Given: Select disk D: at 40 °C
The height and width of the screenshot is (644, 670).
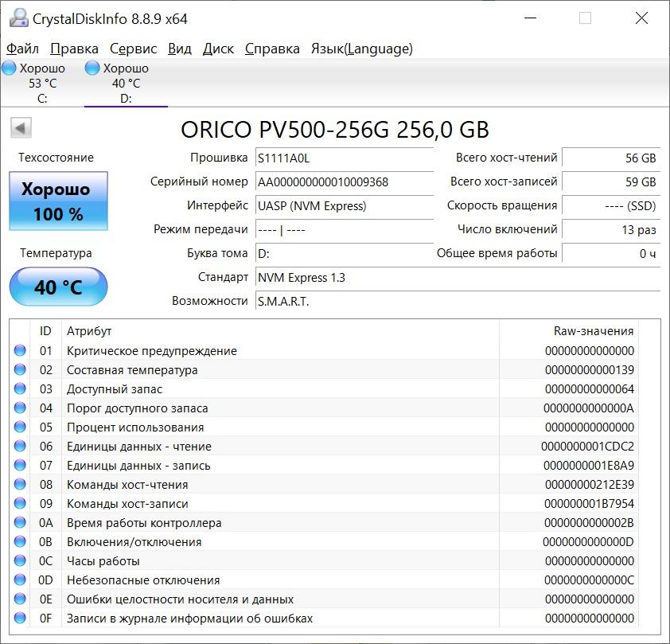Looking at the screenshot, I should point(126,84).
